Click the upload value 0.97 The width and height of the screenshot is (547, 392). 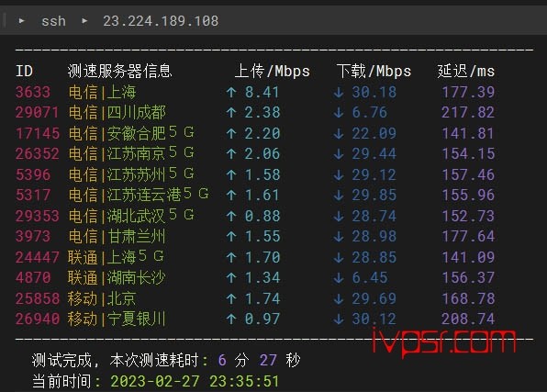pyautogui.click(x=262, y=319)
